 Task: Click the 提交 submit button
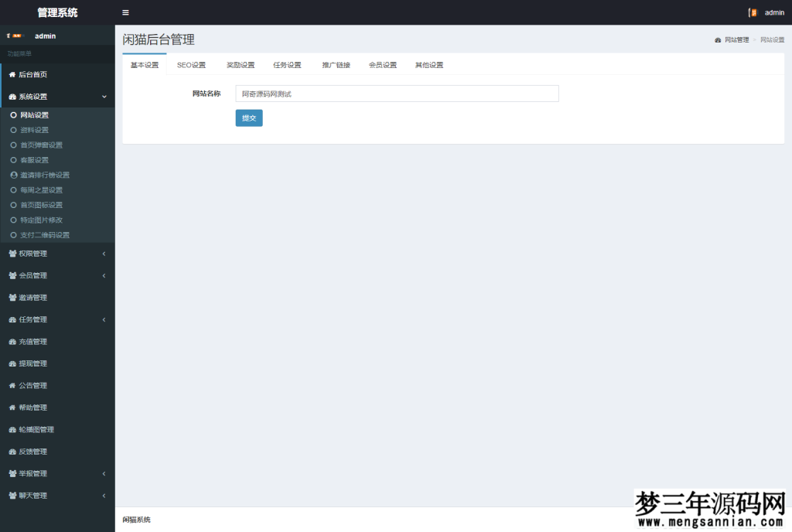(x=248, y=118)
